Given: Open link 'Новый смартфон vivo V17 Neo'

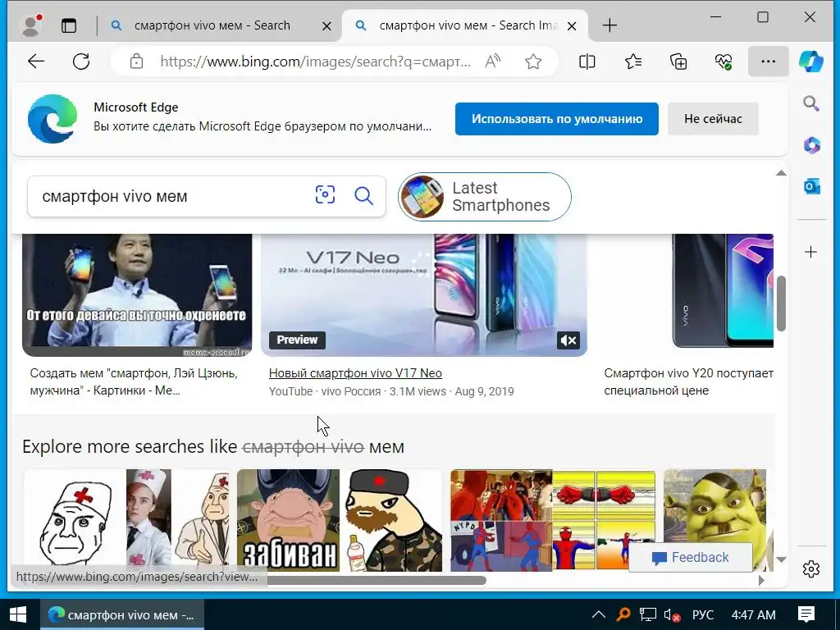Looking at the screenshot, I should point(355,373).
